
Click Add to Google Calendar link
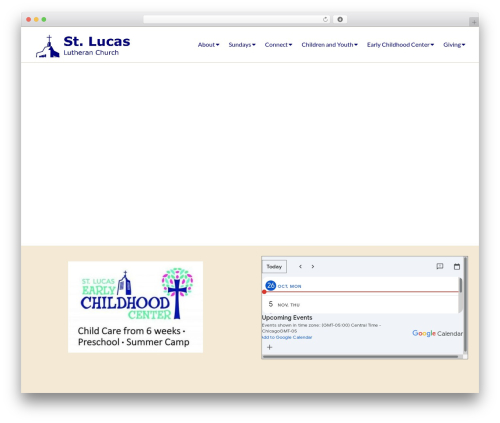click(x=287, y=337)
